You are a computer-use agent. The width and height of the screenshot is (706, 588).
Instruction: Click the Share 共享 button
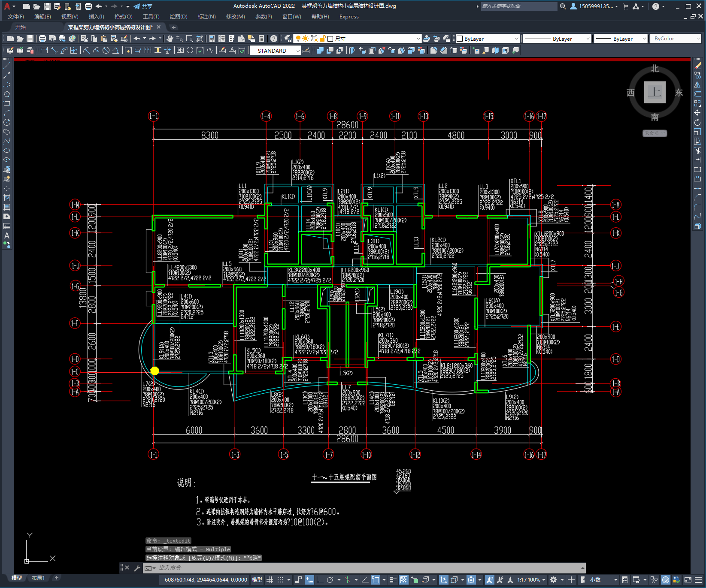pos(143,6)
